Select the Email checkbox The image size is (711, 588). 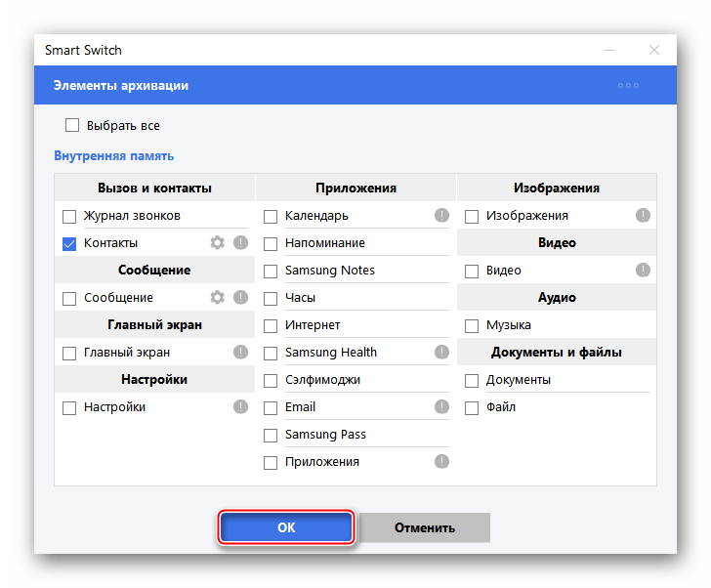tap(271, 408)
